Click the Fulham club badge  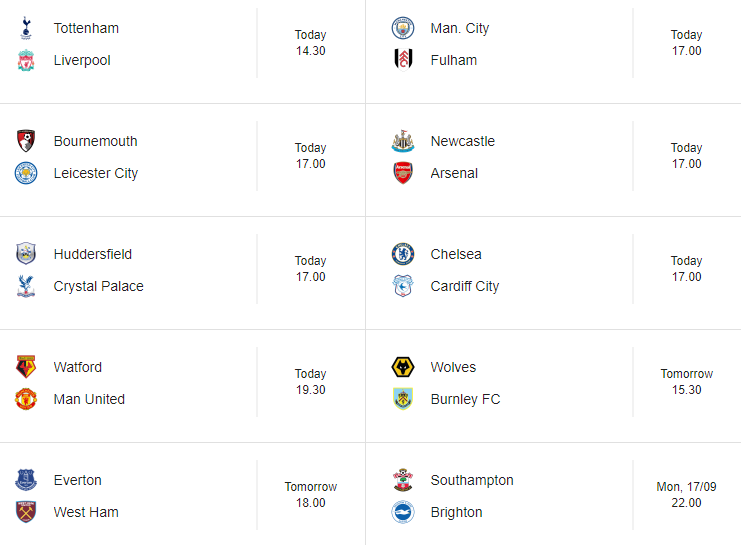[x=403, y=60]
